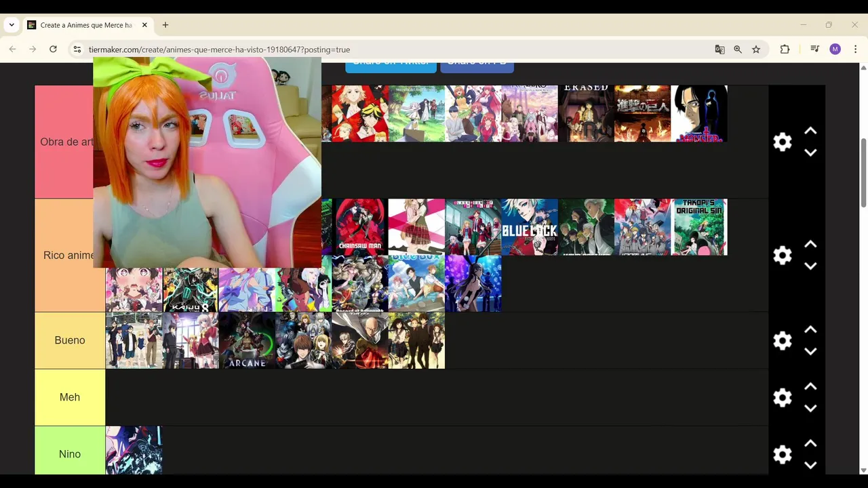Open the Chrome extensions puzzle icon
The image size is (868, 488).
(x=785, y=49)
